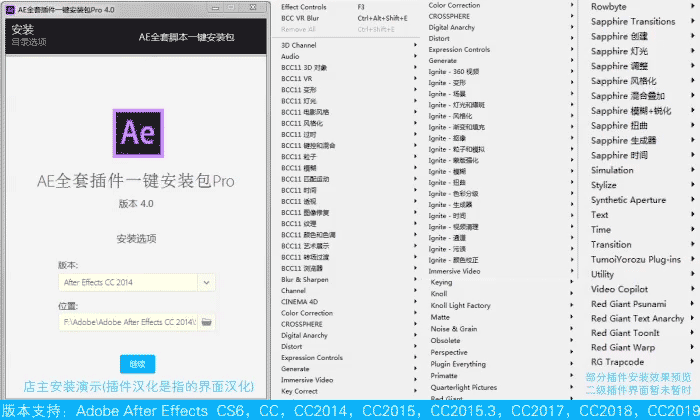Open Digital Anarchy in the first column

tap(304, 335)
